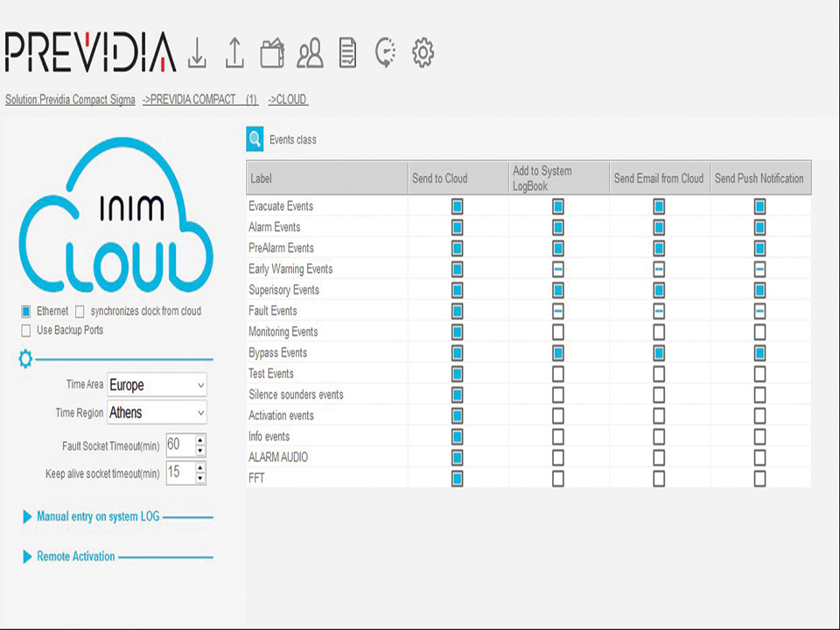Select the ALARM AUDIO row label
Image resolution: width=840 pixels, height=630 pixels.
(x=278, y=457)
